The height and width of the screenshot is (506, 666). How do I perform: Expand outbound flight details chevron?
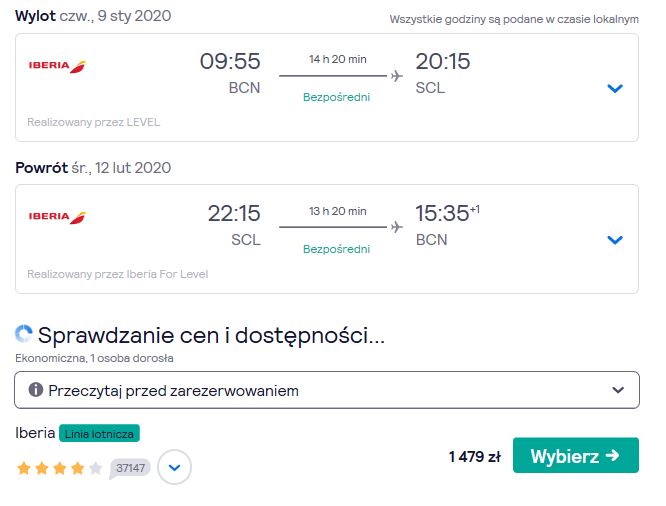coord(615,88)
